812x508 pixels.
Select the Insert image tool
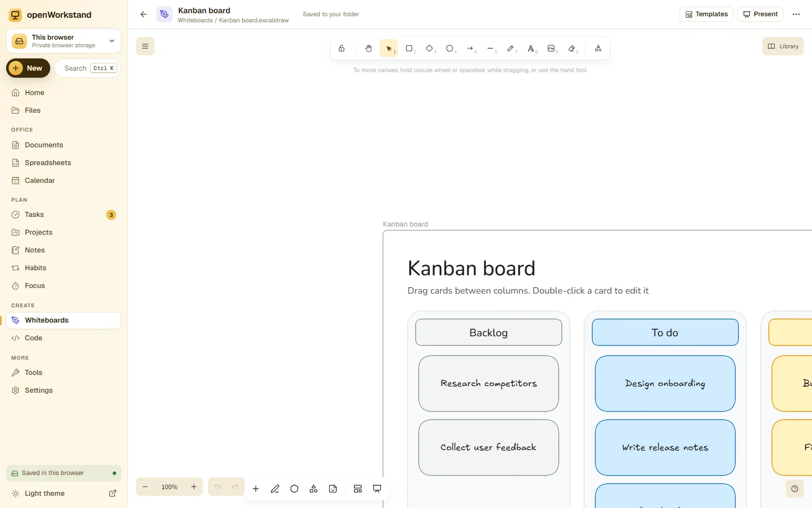click(551, 48)
